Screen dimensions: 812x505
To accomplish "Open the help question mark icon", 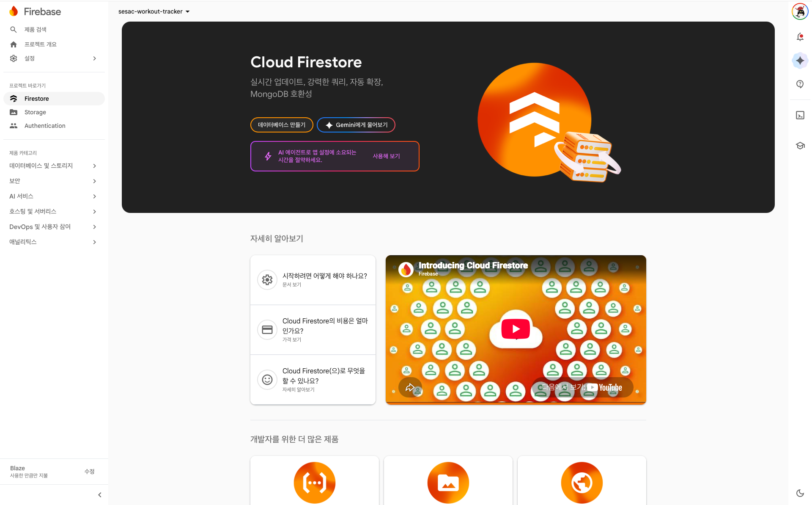I will (x=800, y=84).
